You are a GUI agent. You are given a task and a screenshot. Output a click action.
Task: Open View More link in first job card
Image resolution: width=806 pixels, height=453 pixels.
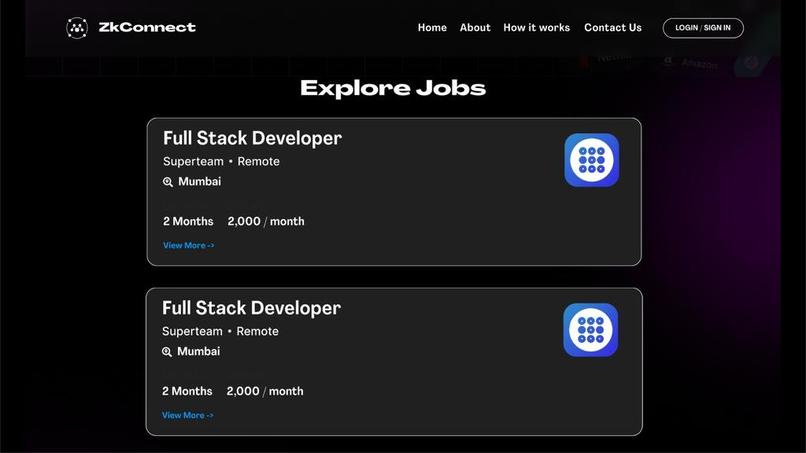pos(189,245)
